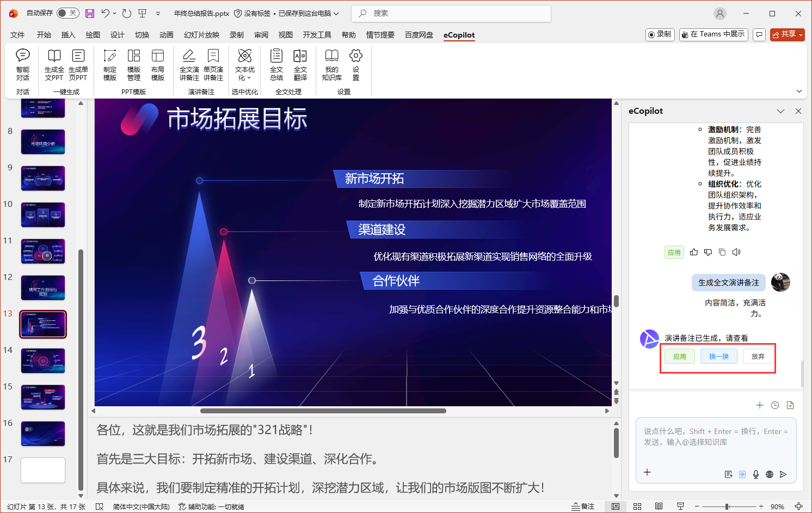Collapse the ribbon with the chevron arrow

(799, 91)
